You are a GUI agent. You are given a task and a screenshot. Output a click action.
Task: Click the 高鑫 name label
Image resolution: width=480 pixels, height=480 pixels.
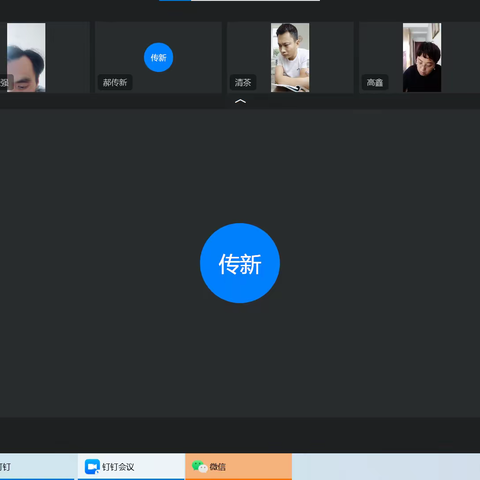375,82
